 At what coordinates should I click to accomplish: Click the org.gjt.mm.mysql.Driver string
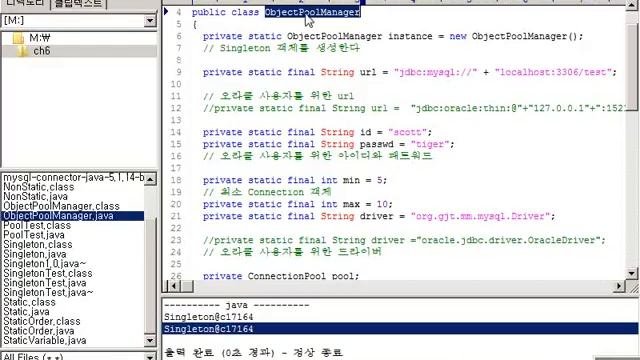(x=480, y=216)
